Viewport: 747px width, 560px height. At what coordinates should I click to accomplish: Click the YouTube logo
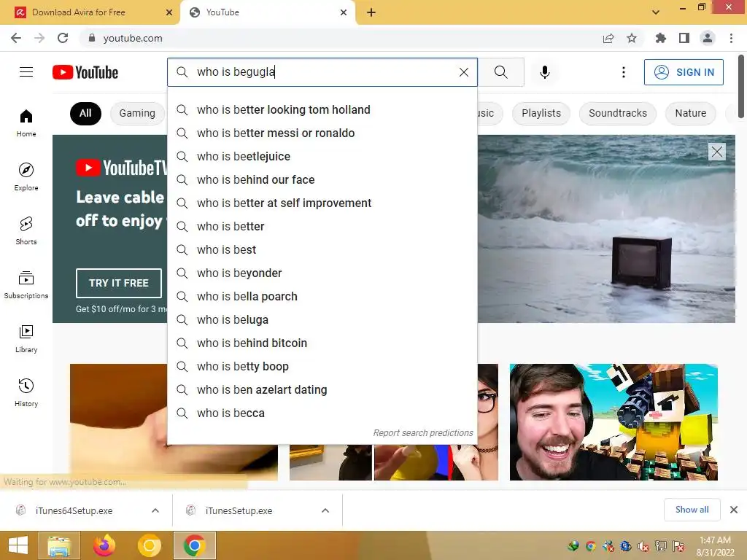click(85, 72)
